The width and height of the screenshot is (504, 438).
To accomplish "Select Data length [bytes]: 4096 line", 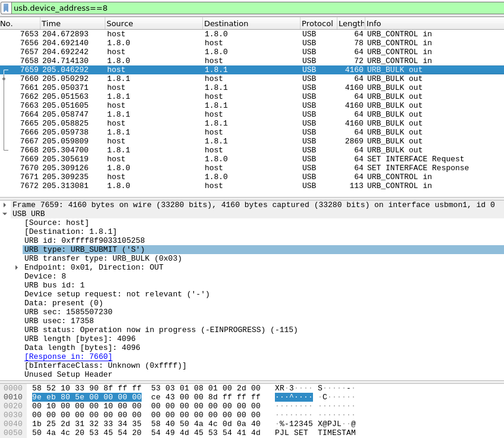I will click(82, 348).
